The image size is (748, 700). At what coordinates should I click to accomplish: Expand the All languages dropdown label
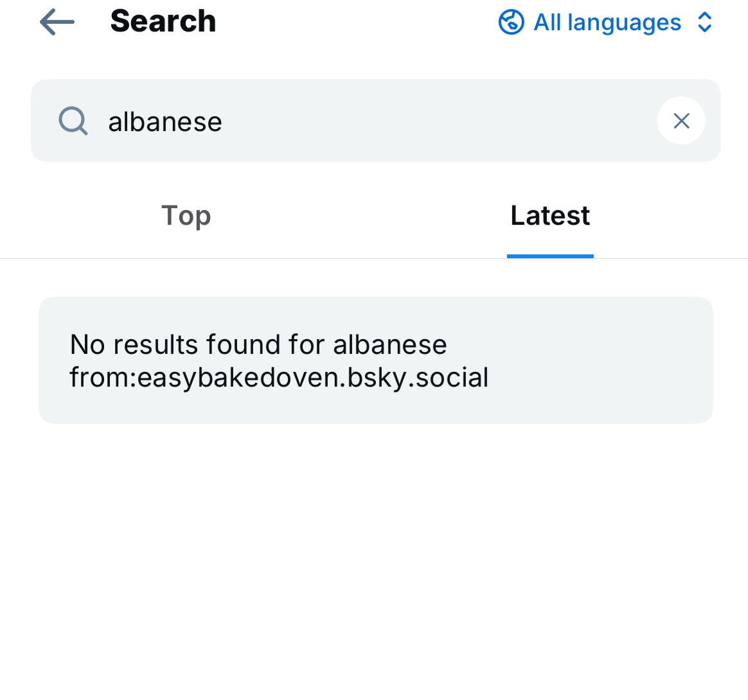607,22
